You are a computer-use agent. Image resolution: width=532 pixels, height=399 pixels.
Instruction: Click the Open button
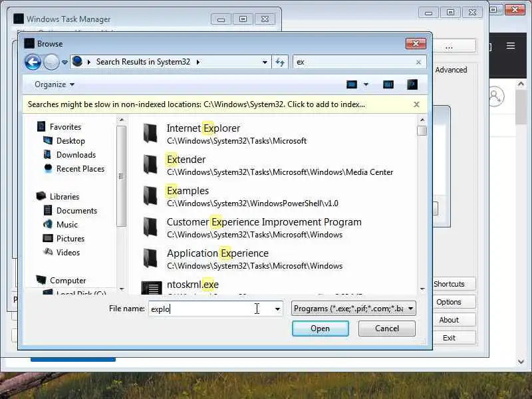pos(321,329)
